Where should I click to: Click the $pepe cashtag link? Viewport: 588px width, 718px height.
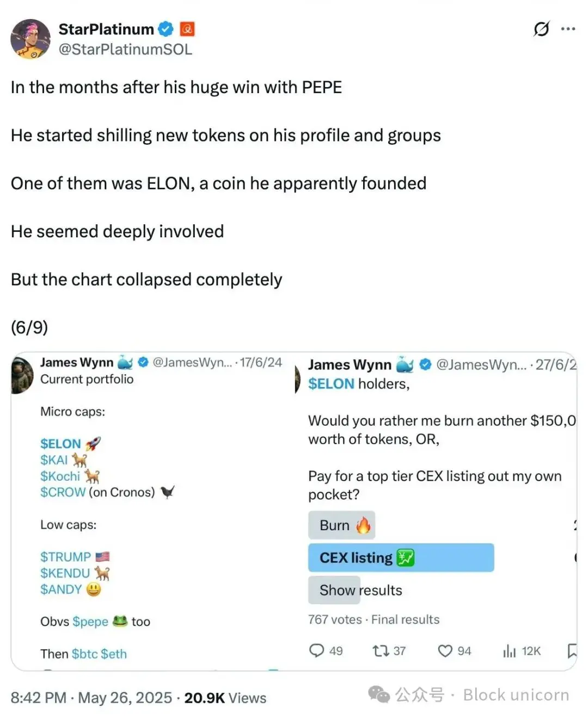click(x=90, y=621)
